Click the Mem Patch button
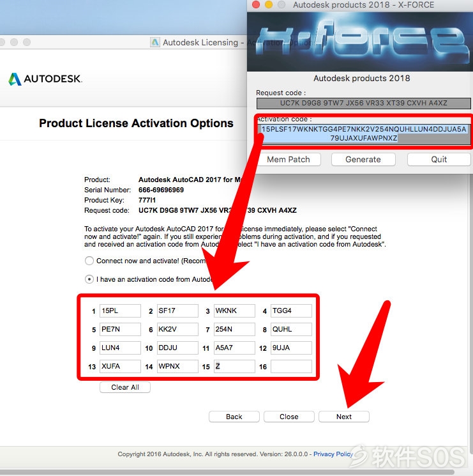The width and height of the screenshot is (473, 476). 289,159
